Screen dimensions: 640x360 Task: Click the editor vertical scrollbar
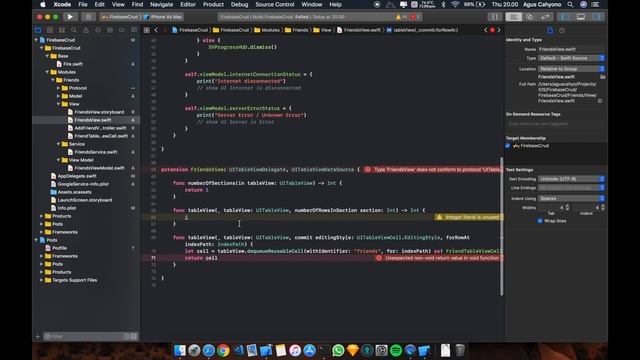point(502,226)
